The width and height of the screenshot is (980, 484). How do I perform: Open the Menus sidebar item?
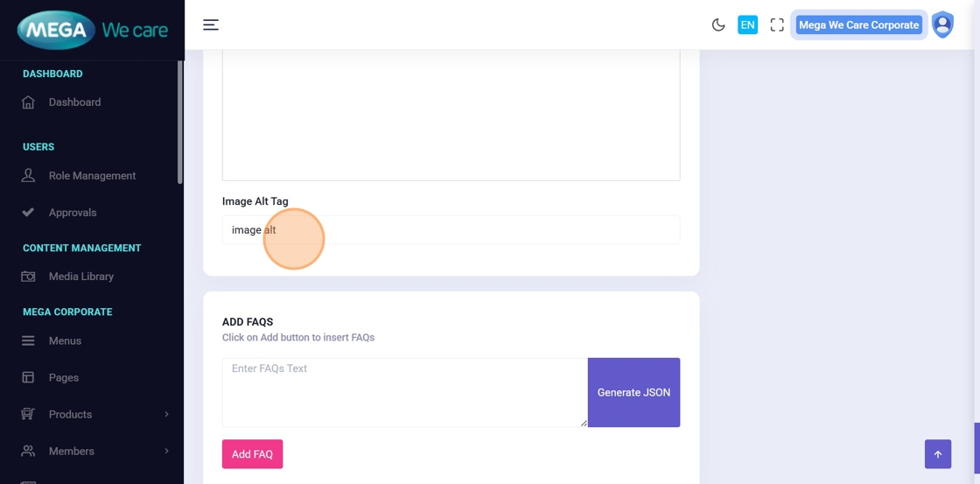tap(65, 341)
